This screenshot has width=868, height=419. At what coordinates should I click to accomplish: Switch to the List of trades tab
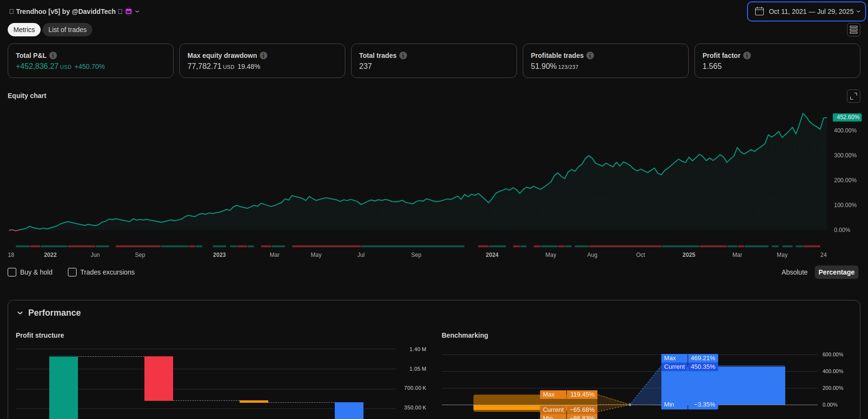click(x=67, y=30)
